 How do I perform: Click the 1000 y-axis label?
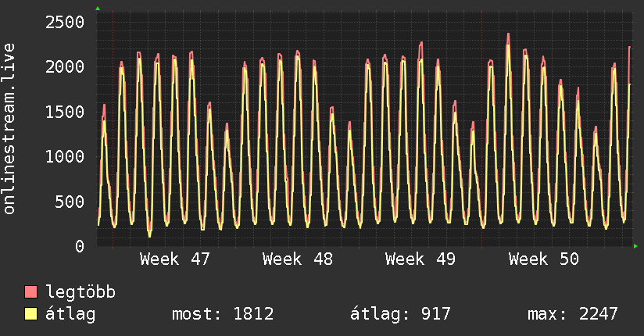(x=65, y=156)
